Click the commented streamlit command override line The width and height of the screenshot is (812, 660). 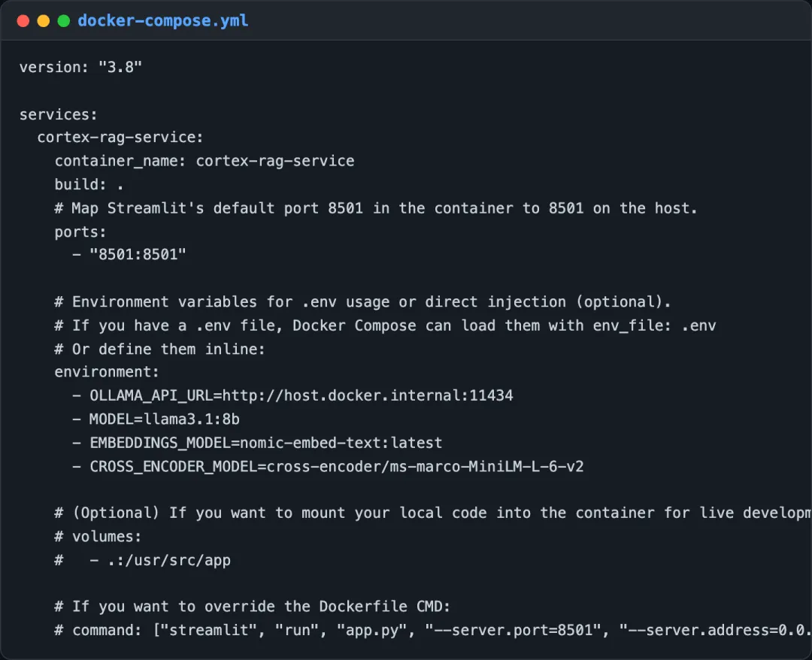(433, 630)
